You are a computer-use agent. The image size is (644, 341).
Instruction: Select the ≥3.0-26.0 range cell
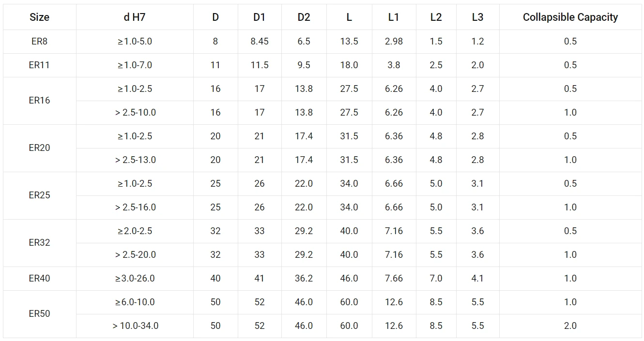[x=135, y=278]
